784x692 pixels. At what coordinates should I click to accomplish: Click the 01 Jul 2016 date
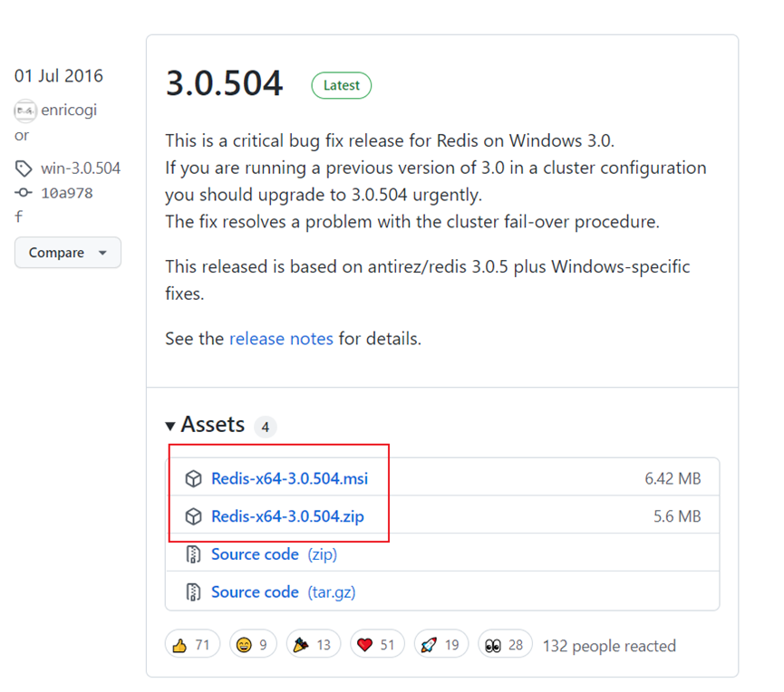pos(59,76)
